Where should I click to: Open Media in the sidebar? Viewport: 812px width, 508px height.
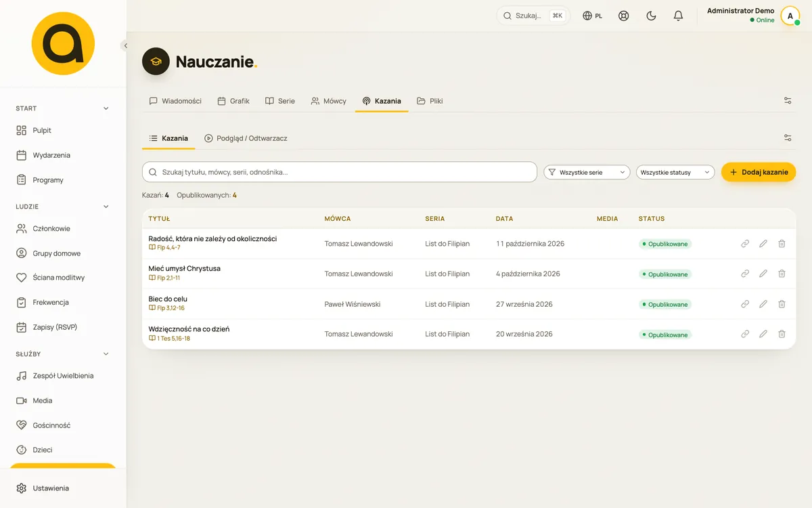pyautogui.click(x=63, y=401)
